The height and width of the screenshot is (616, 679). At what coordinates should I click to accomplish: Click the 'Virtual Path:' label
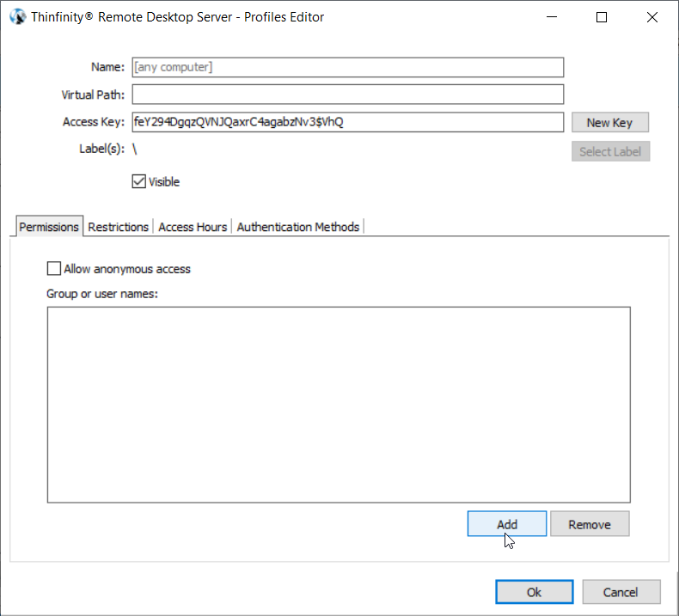(x=93, y=95)
